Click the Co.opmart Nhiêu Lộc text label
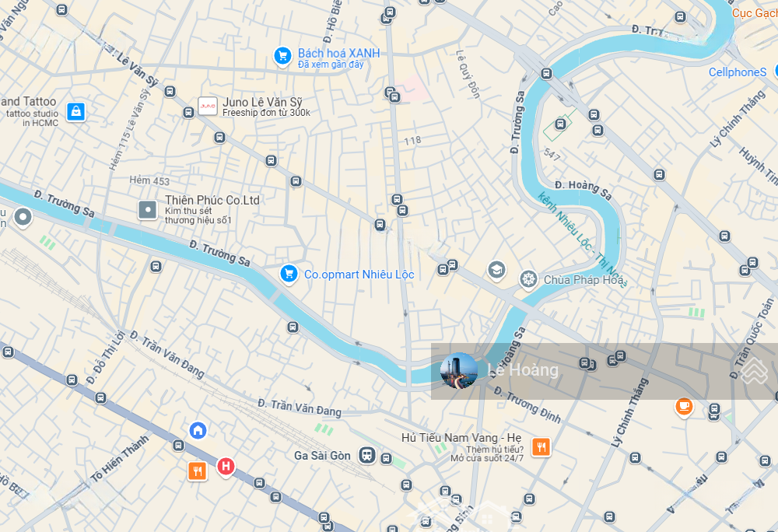778x532 pixels. click(x=359, y=275)
